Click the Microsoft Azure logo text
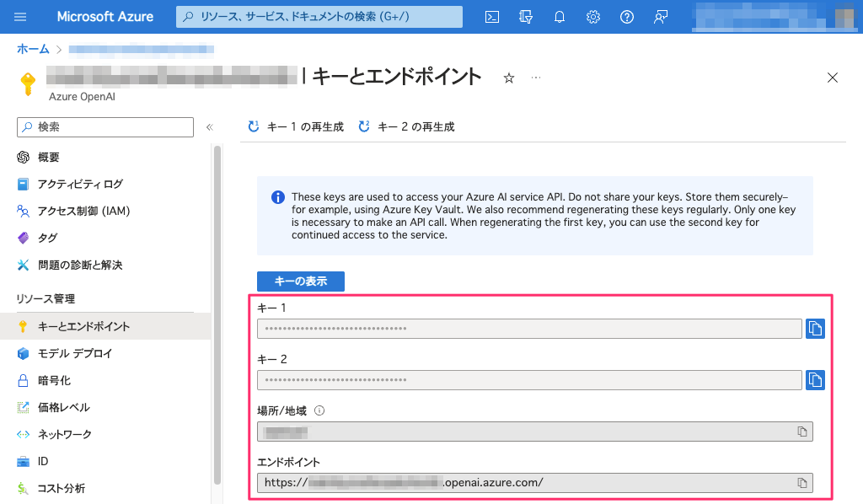Image resolution: width=863 pixels, height=504 pixels. click(x=105, y=17)
